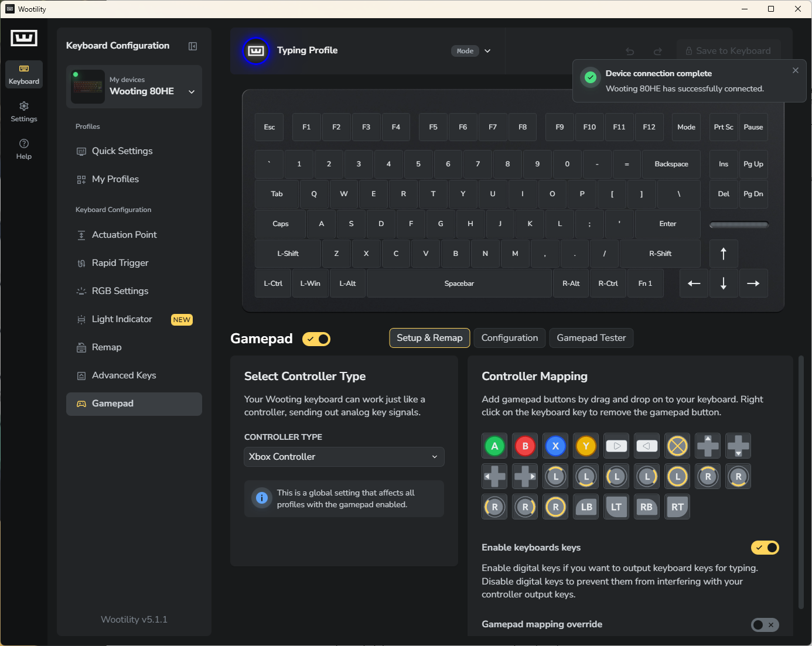Dismiss the Device connection complete notification
This screenshot has width=812, height=646.
[796, 70]
